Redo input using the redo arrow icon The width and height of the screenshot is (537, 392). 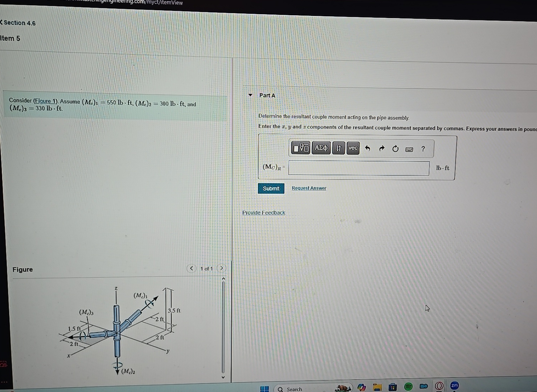click(x=382, y=148)
